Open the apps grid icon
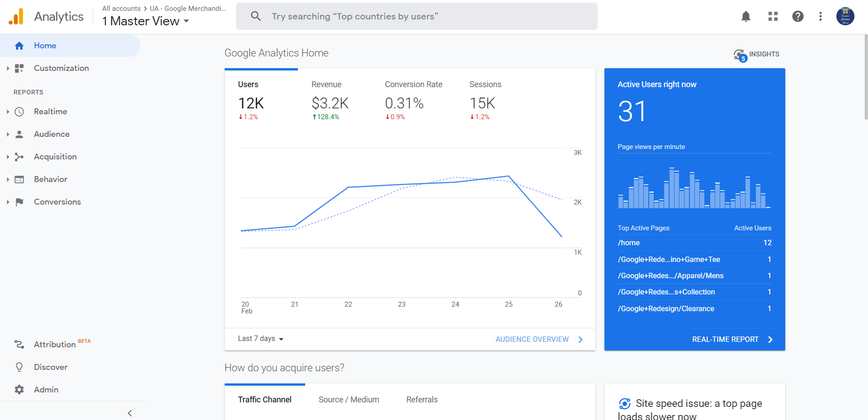This screenshot has width=868, height=420. [773, 17]
